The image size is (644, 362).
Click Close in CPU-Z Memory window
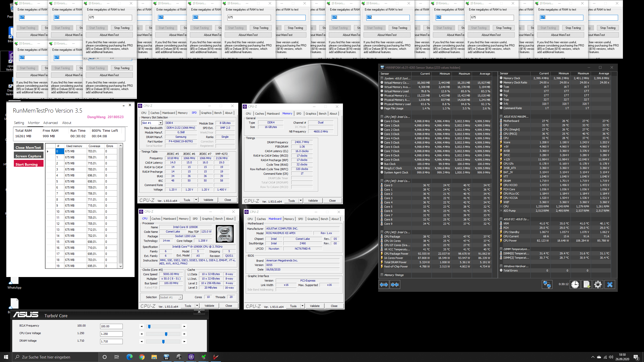point(332,201)
